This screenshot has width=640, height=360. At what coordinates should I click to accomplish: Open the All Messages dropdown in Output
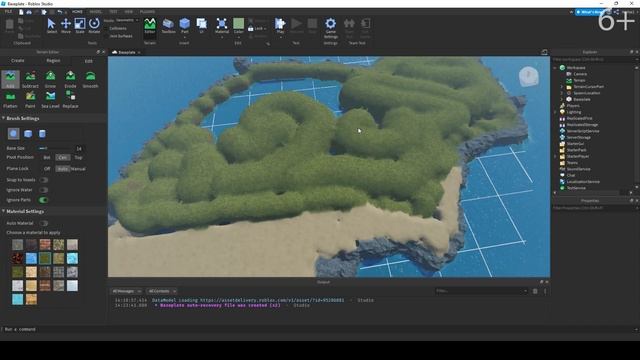pyautogui.click(x=127, y=291)
